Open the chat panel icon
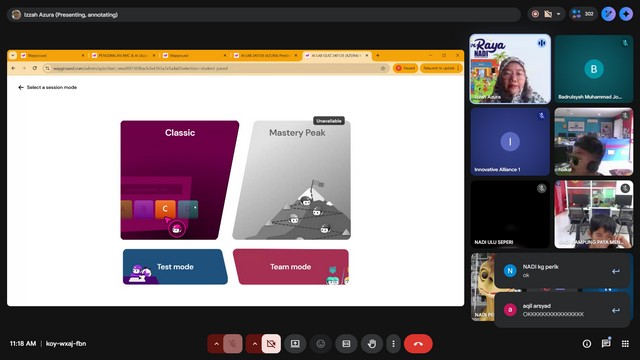The height and width of the screenshot is (360, 640). click(x=606, y=344)
